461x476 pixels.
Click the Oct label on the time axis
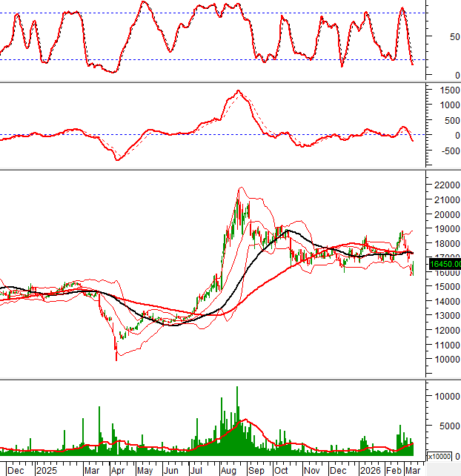282,470
